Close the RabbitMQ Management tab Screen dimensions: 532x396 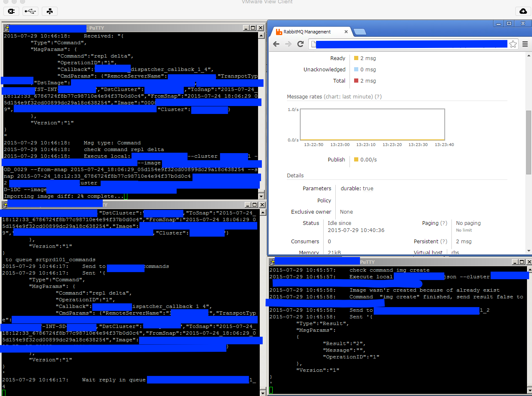[x=346, y=32]
